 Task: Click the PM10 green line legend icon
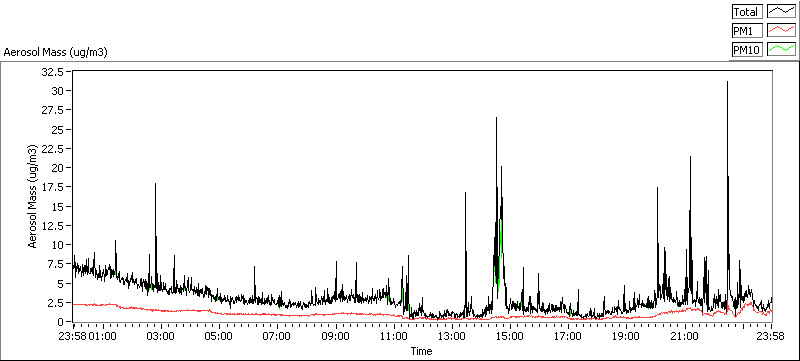tap(781, 49)
